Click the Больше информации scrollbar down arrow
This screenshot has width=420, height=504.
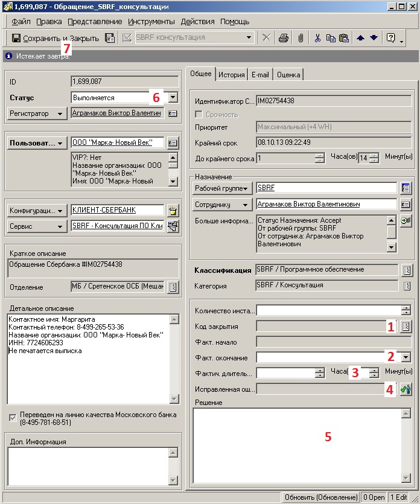point(391,247)
